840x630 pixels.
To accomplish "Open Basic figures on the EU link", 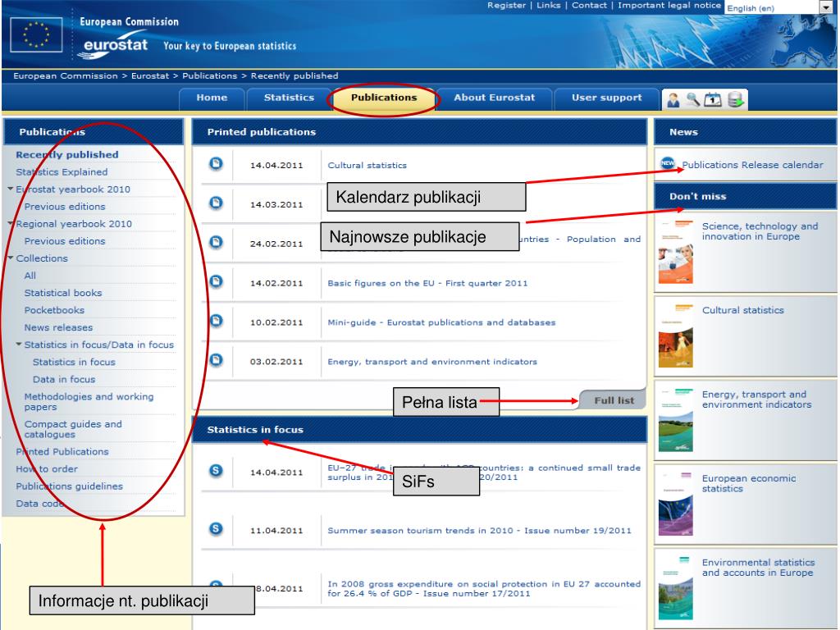I will 427,283.
